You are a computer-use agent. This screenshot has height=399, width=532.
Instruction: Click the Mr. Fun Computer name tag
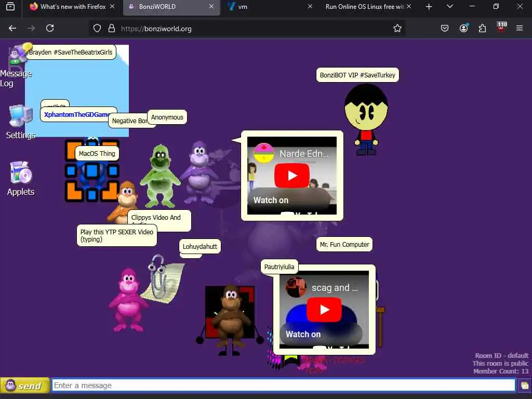[344, 244]
